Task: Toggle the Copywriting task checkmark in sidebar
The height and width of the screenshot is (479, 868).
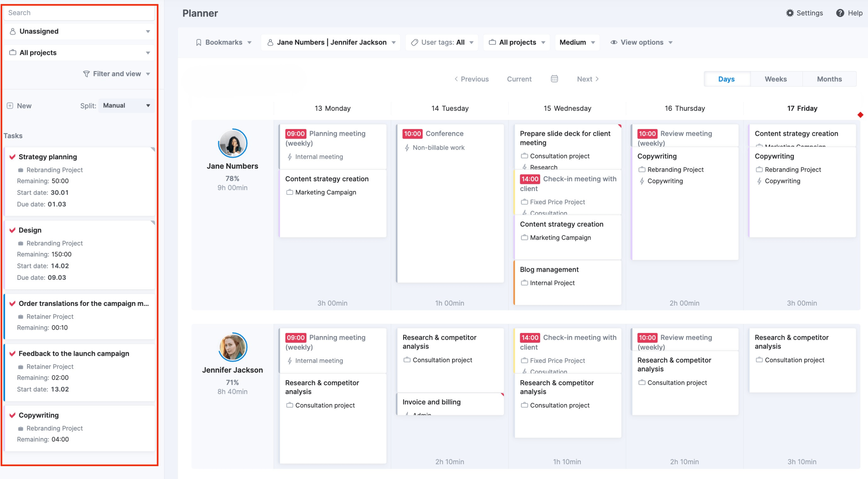Action: [13, 415]
